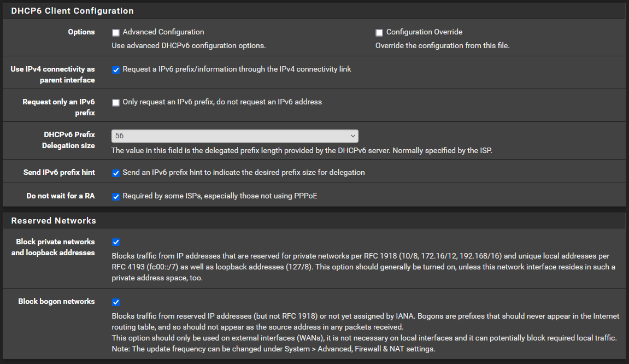Image resolution: width=629 pixels, height=364 pixels.
Task: Click the 'DHCPv6 Prefix Delegation size' field title
Action: 69,140
